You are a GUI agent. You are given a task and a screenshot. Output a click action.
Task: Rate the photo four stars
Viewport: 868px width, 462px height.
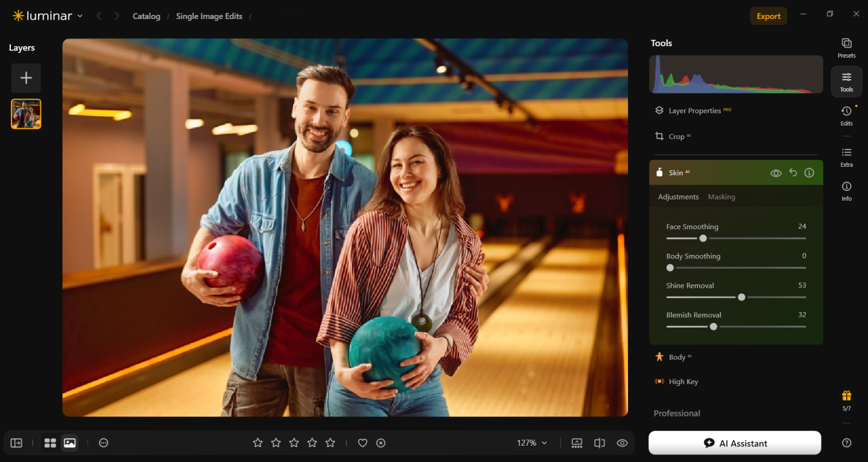[x=312, y=443]
